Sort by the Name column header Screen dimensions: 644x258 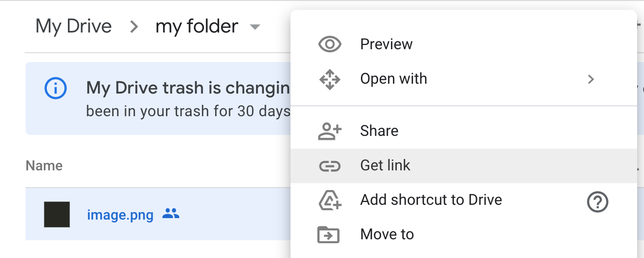pos(44,165)
